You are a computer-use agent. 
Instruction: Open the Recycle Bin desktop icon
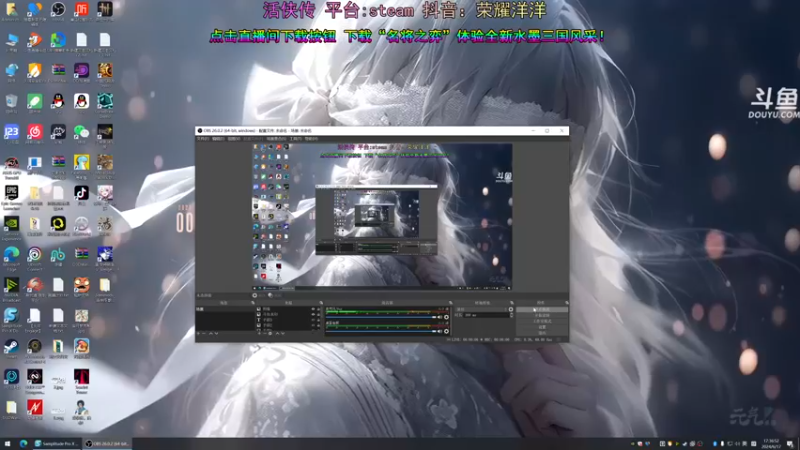pyautogui.click(x=11, y=101)
